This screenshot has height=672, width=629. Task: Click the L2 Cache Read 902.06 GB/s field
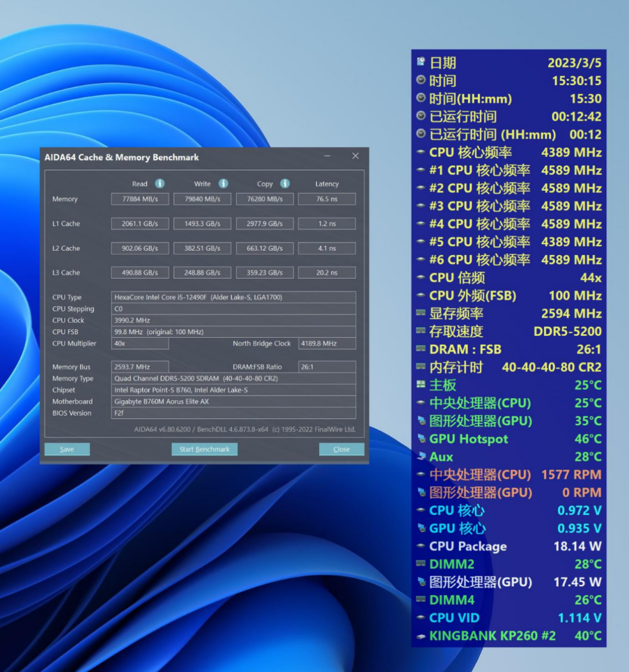coord(140,248)
